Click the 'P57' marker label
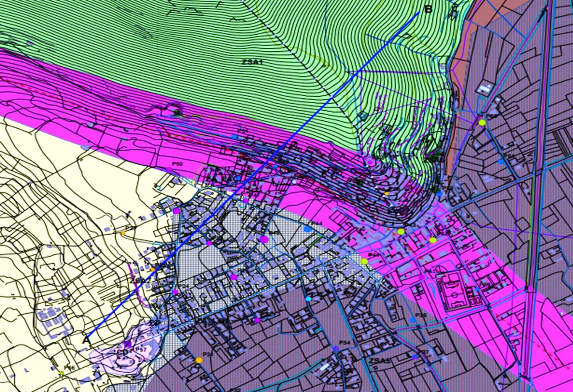The height and width of the screenshot is (392, 573). point(142,350)
